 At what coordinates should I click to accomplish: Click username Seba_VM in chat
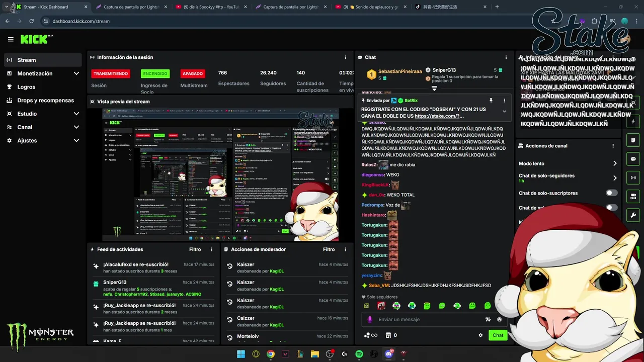tap(379, 286)
